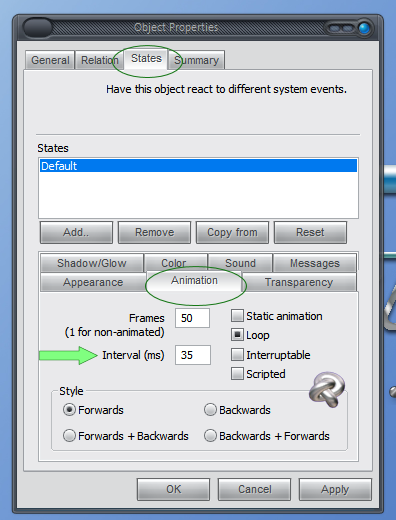
Task: Click the blue orb title bar button
Action: 364,28
